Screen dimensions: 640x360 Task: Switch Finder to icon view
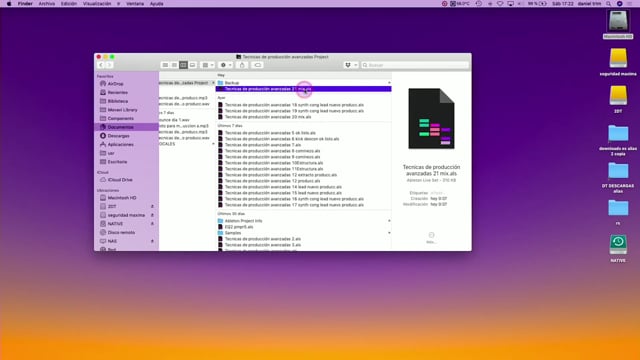coord(165,65)
